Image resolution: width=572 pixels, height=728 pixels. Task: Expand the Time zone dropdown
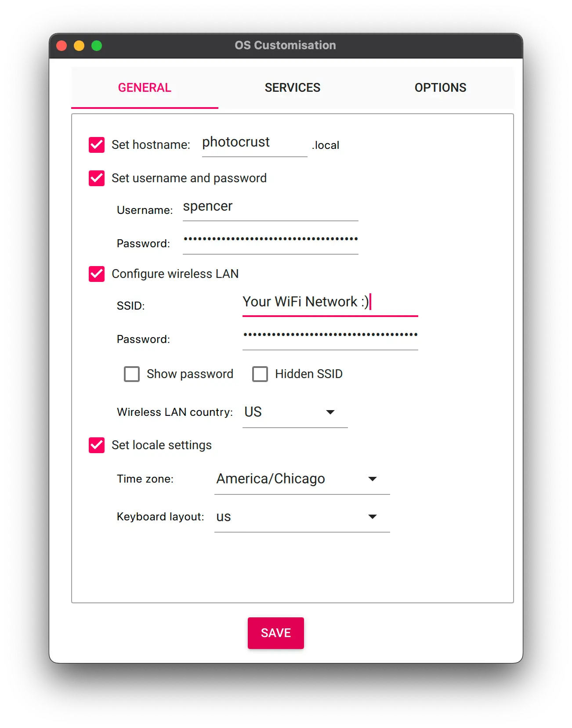[302, 479]
